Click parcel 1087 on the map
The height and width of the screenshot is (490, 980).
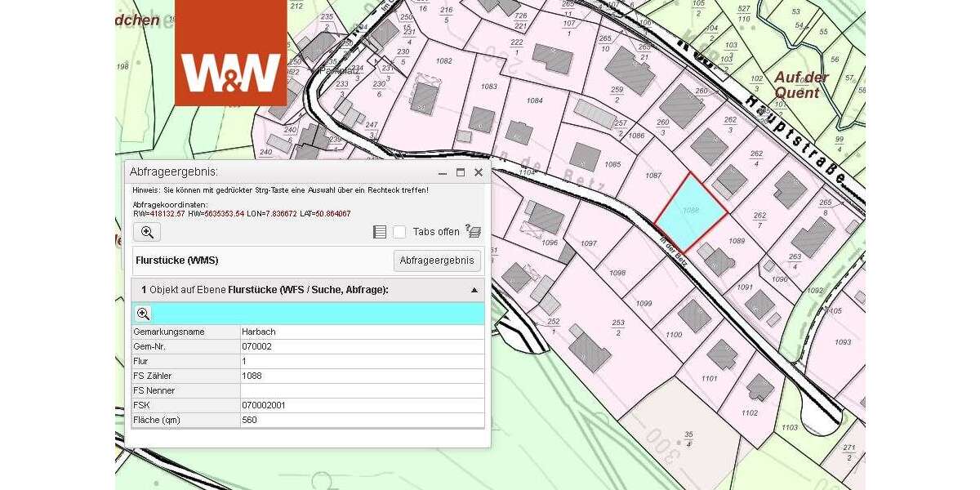[653, 176]
